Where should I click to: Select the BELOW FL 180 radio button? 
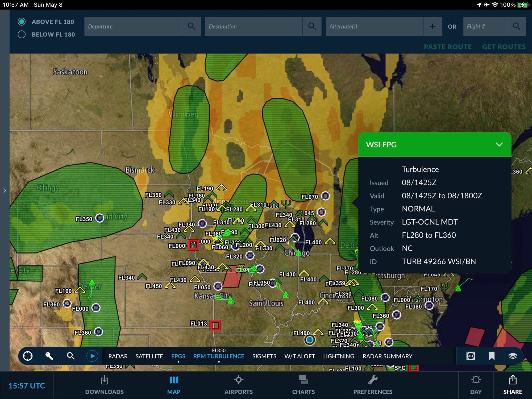point(22,34)
